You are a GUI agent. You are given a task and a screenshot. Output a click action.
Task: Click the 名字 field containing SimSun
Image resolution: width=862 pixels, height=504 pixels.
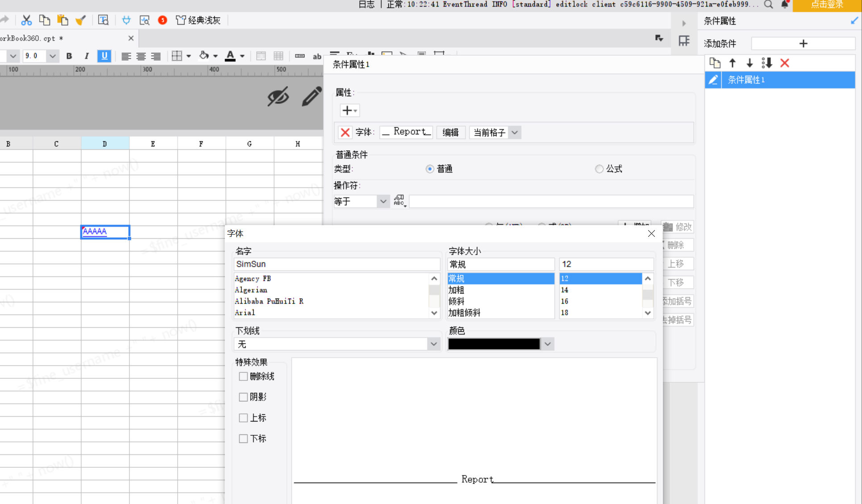337,264
